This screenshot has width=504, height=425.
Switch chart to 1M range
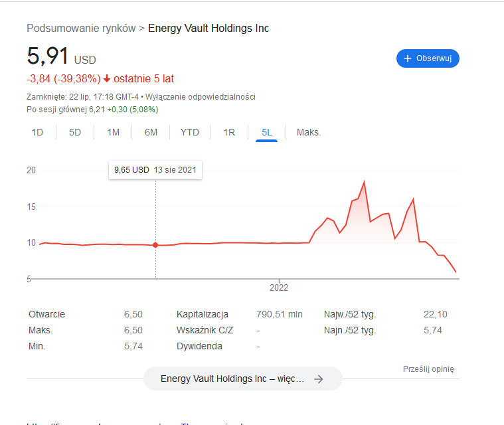(x=113, y=132)
